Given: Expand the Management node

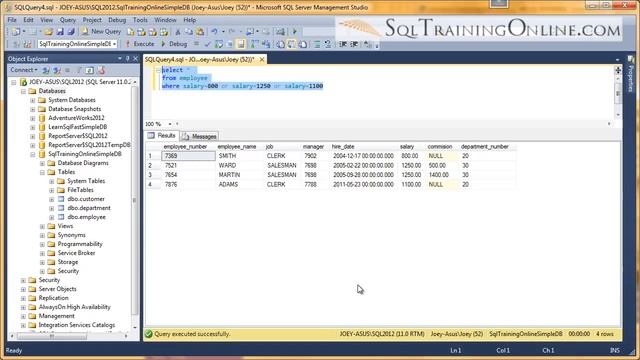Looking at the screenshot, I should [23, 316].
